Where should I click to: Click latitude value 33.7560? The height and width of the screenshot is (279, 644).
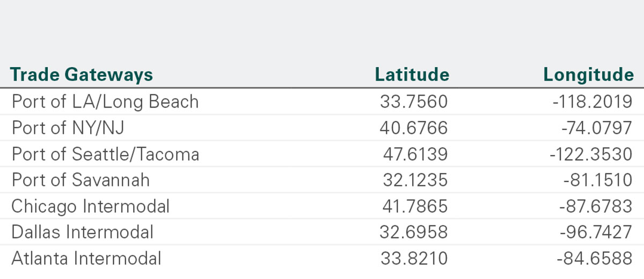(x=415, y=102)
